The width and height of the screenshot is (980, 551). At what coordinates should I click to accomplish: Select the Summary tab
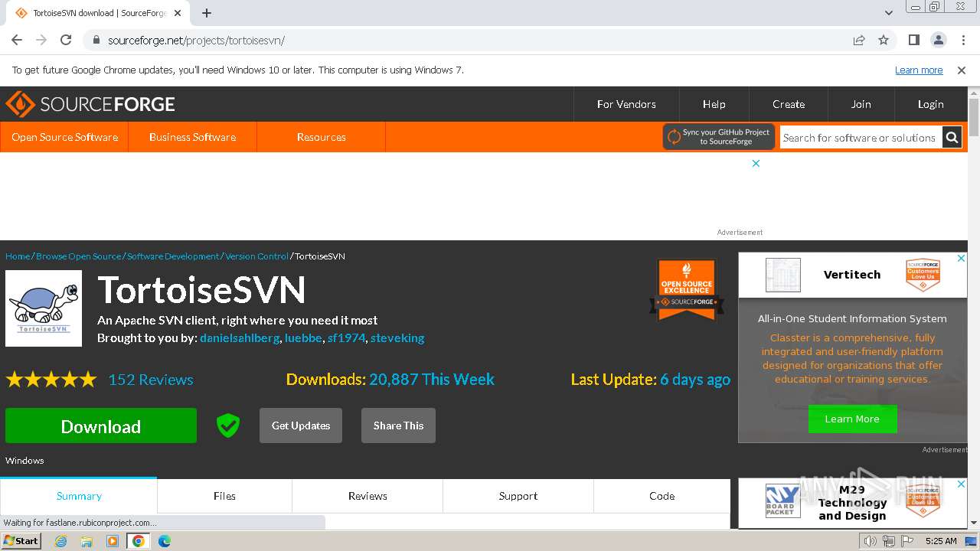click(x=79, y=496)
